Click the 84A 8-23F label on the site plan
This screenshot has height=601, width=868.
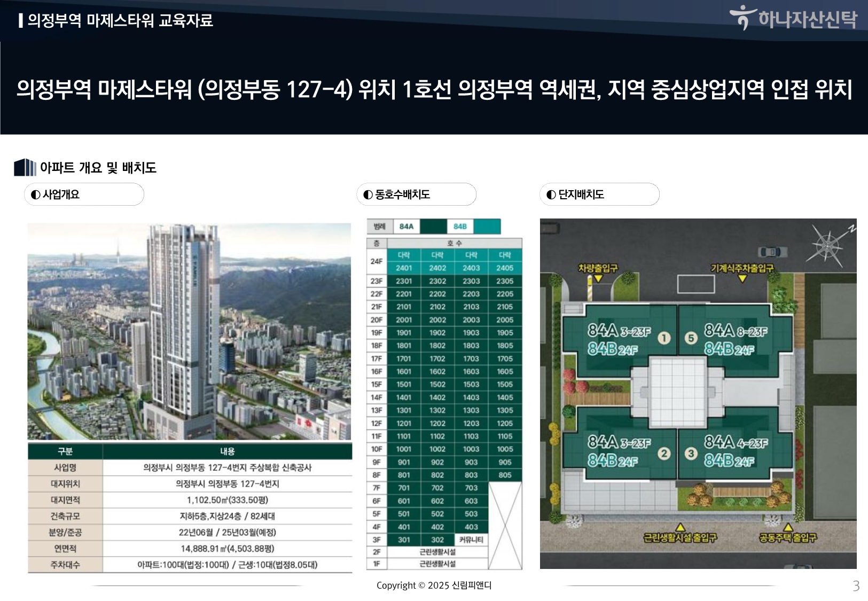coord(736,331)
